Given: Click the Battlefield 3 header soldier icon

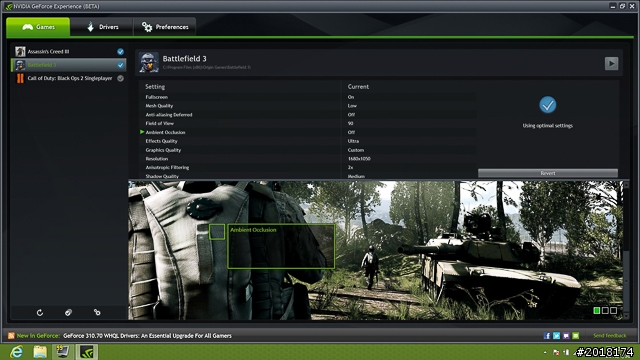Looking at the screenshot, I should pyautogui.click(x=149, y=62).
